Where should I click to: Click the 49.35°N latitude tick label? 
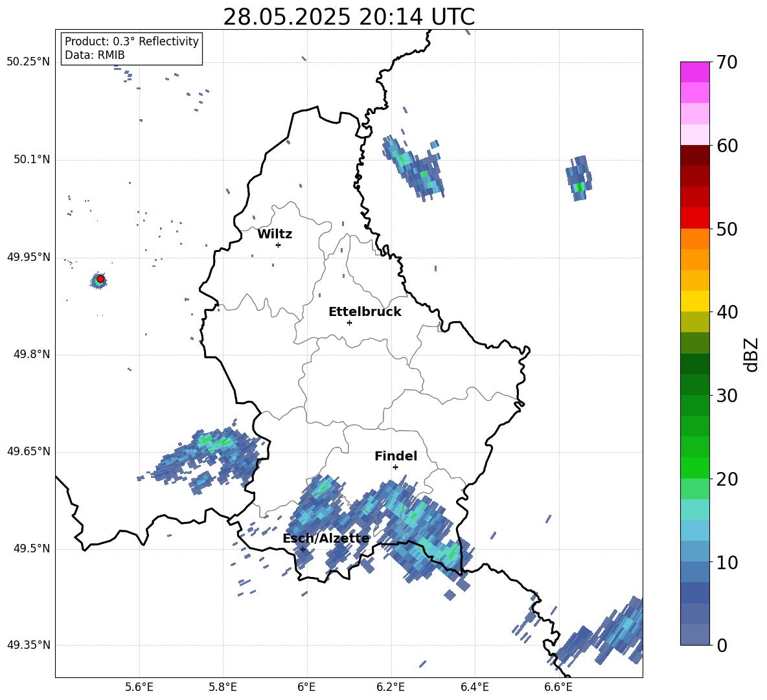29,645
